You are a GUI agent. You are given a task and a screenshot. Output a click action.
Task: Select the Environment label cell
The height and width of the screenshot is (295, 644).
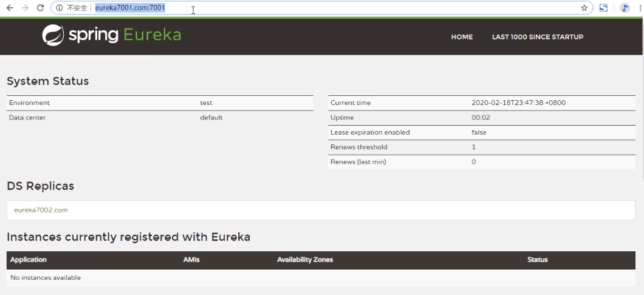(x=29, y=103)
